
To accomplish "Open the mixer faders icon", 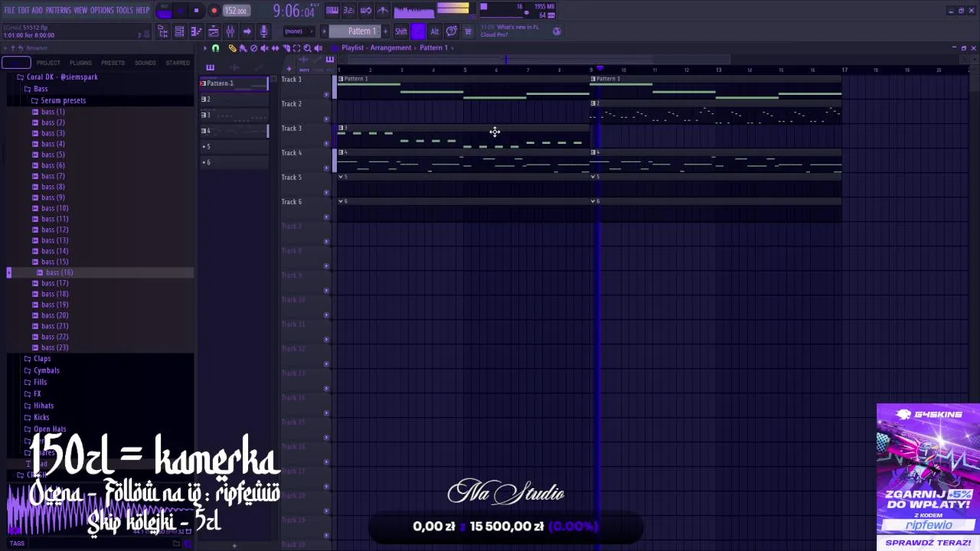I will pyautogui.click(x=230, y=31).
